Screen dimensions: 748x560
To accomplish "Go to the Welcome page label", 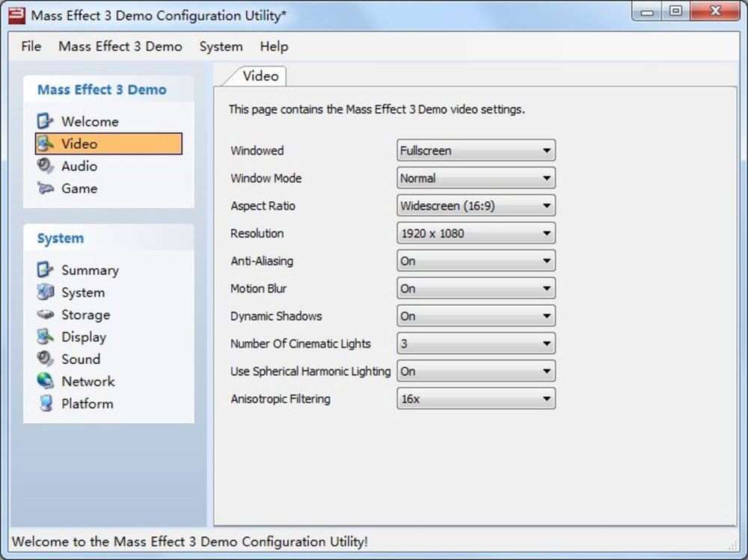I will [x=90, y=122].
